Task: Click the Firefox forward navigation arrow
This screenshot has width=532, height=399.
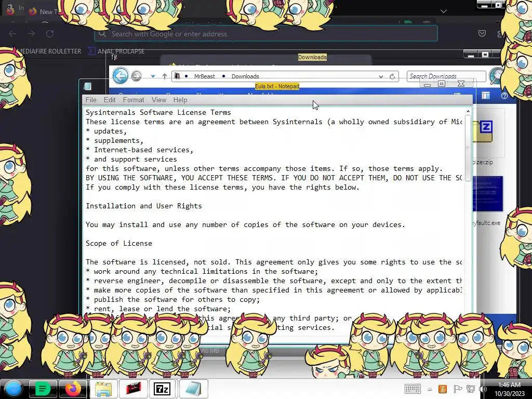Action: (x=31, y=34)
